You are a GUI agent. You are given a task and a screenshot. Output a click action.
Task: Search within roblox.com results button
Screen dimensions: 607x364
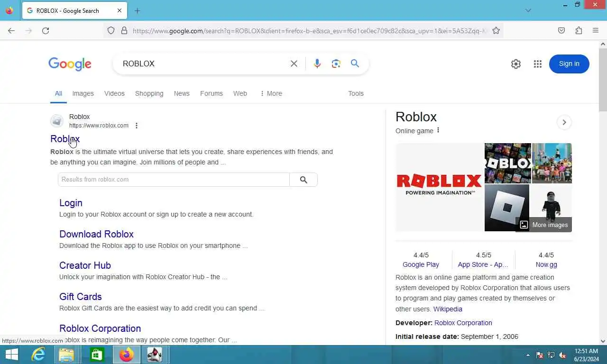pos(303,180)
